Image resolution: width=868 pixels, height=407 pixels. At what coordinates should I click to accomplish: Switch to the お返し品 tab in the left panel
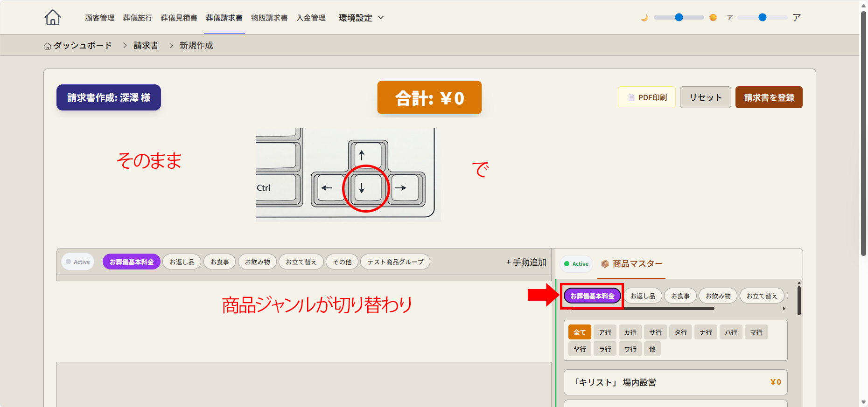(182, 262)
